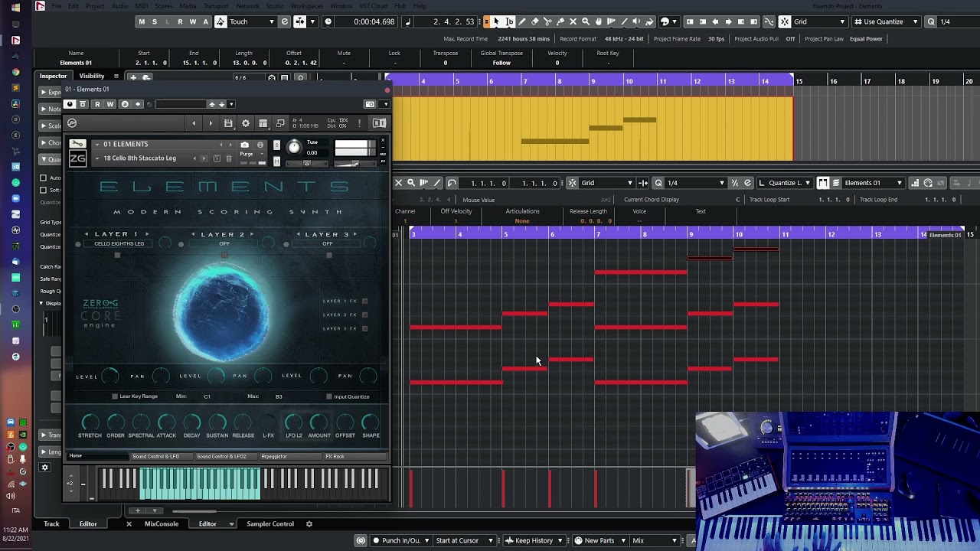Image resolution: width=980 pixels, height=551 pixels.
Task: Open the Sampler Control tab
Action: tap(269, 523)
